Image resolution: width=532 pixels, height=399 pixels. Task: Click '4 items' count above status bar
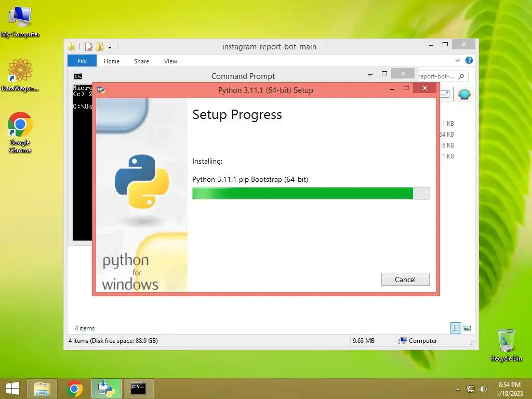tap(85, 328)
